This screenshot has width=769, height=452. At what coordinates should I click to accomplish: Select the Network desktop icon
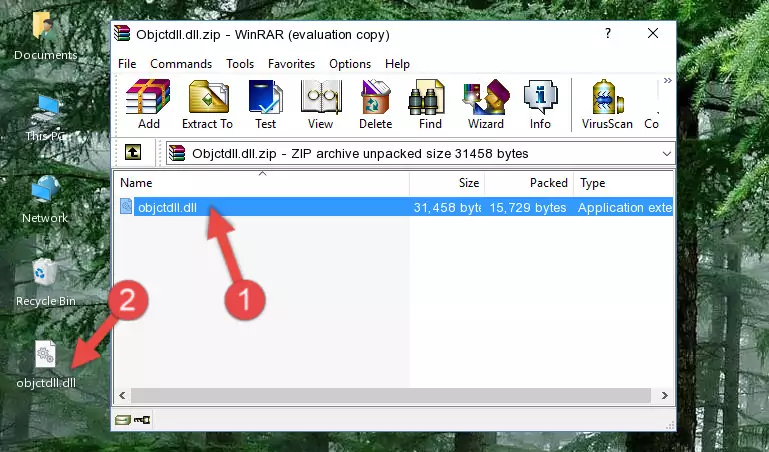45,200
